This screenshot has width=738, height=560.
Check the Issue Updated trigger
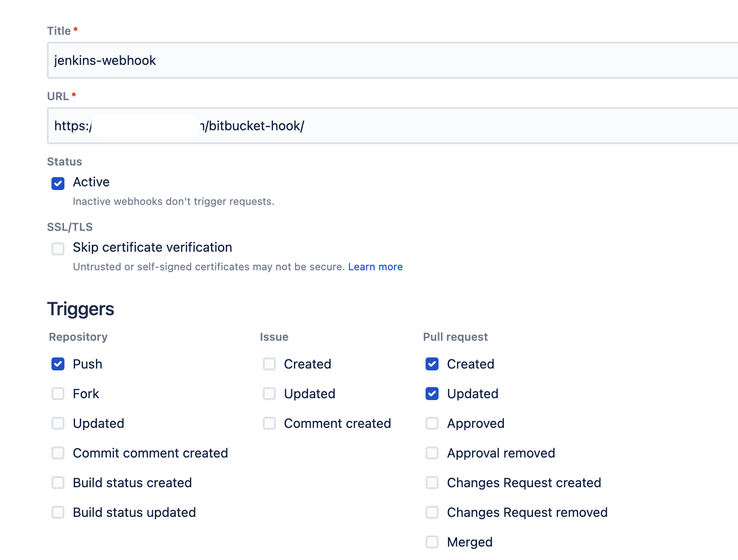click(x=269, y=394)
